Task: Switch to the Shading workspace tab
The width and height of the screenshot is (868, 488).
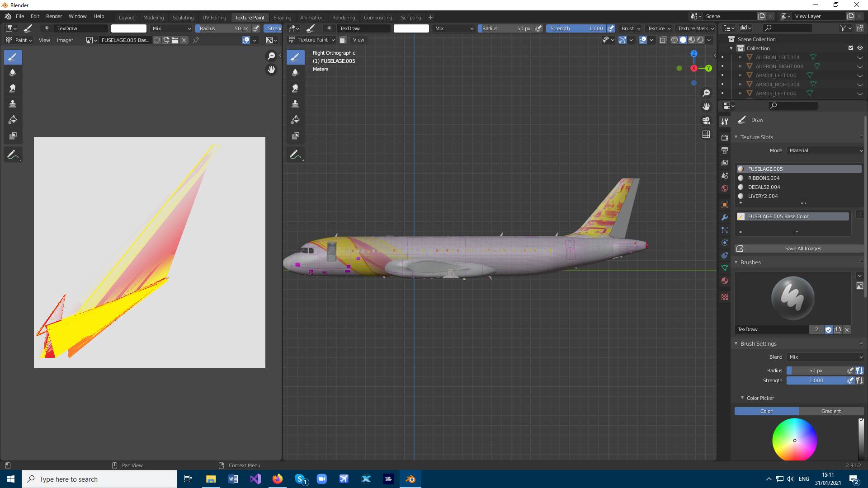Action: 282,17
